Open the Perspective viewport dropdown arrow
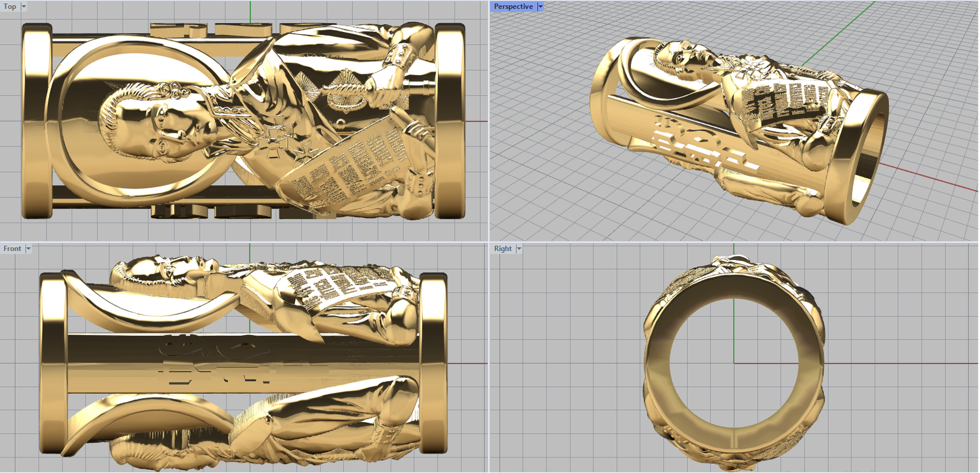The width and height of the screenshot is (980, 473). click(x=540, y=7)
